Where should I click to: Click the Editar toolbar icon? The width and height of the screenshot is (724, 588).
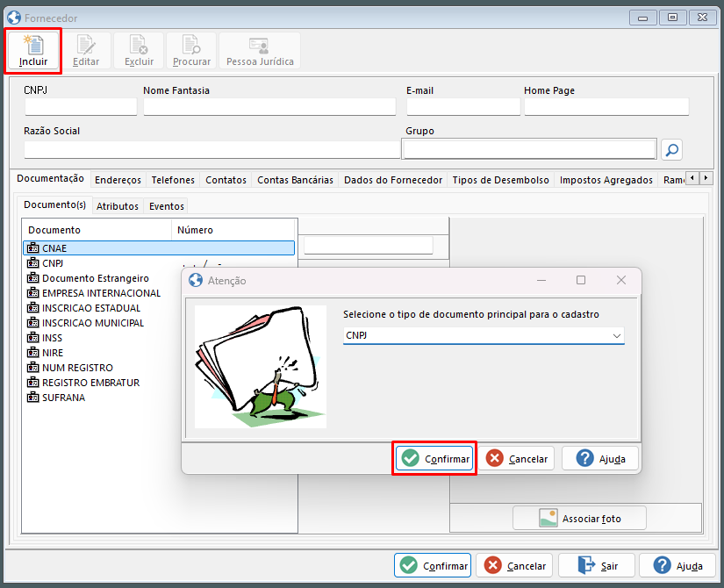pos(86,51)
